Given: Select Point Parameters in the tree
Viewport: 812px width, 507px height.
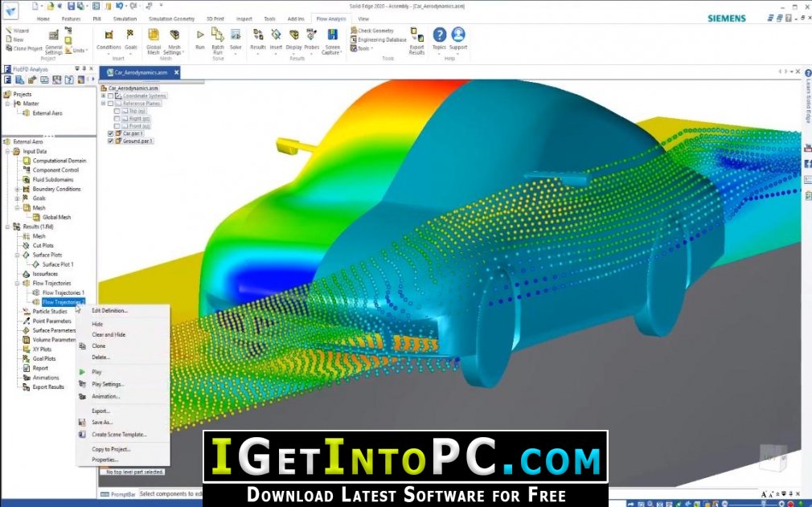Looking at the screenshot, I should [47, 321].
